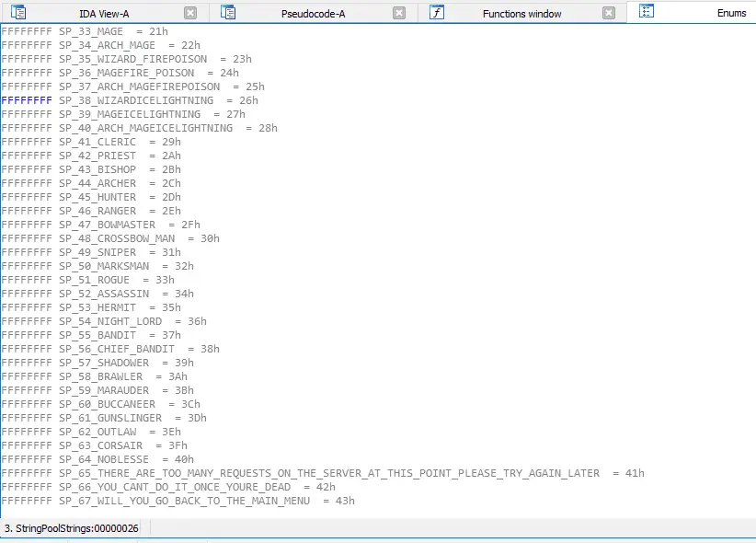Click the blue FFFFFFFF address on SP_38 row

[x=27, y=100]
